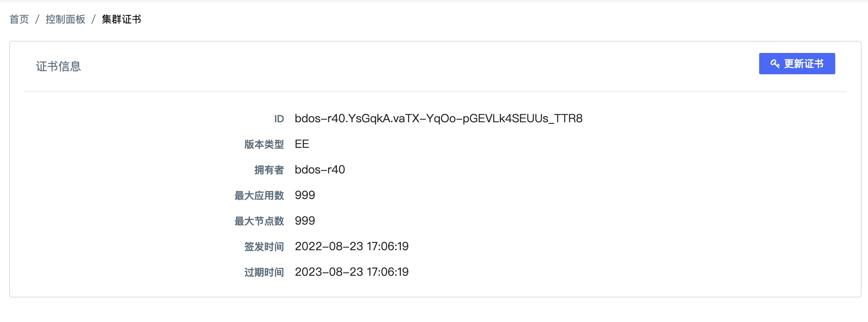
Task: Click the ID field label
Action: tap(279, 119)
